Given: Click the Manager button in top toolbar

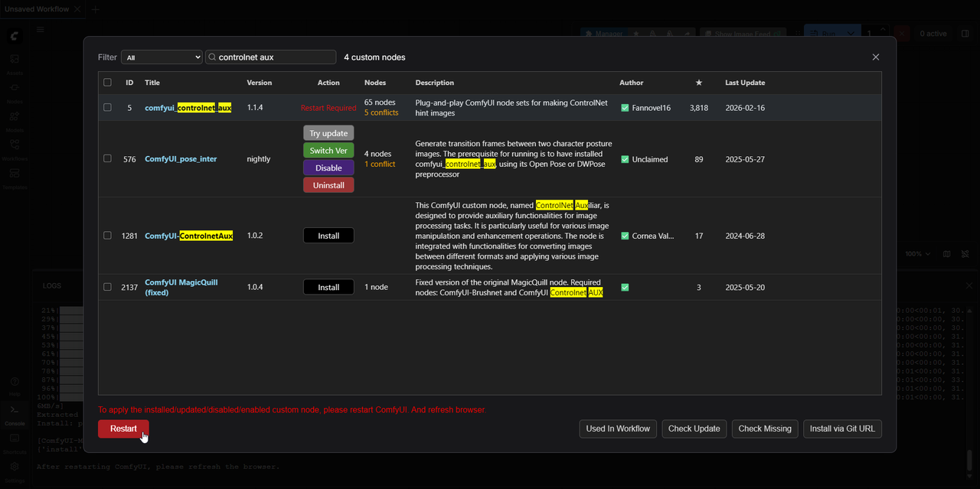Looking at the screenshot, I should point(603,34).
